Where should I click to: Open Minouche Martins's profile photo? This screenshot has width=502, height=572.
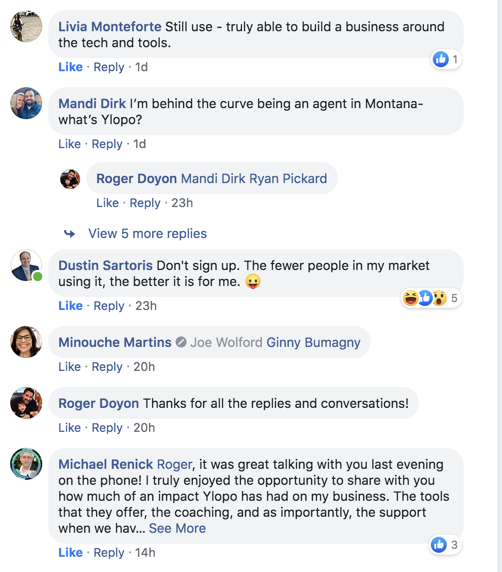(26, 342)
